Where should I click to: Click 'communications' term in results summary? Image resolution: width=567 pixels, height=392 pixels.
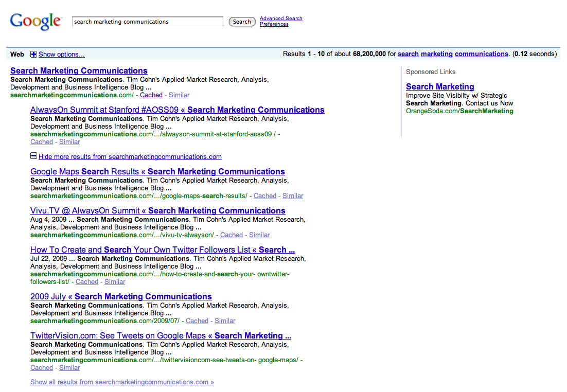pyautogui.click(x=481, y=54)
